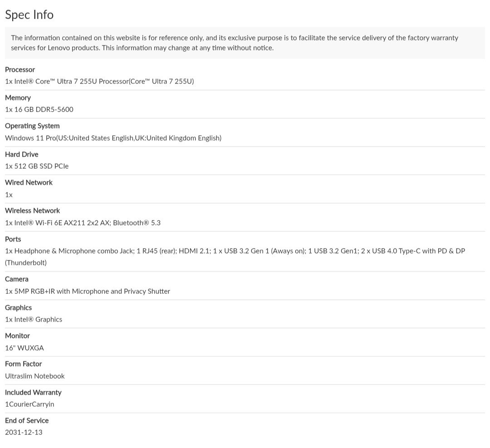
Task: Click the 2031-12-13 End of Service date
Action: point(24,432)
